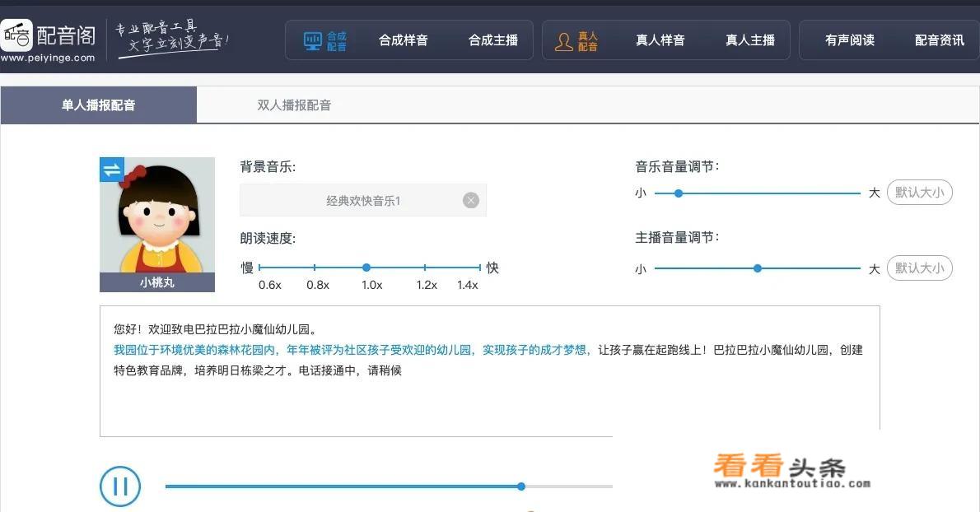
Task: Reset music volume with 默认大小 button
Action: (x=919, y=193)
